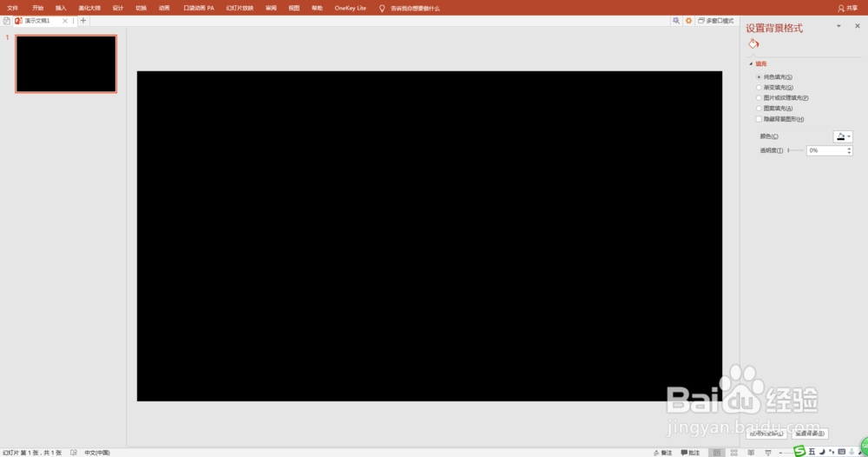Open the 美化大师 tab

click(x=89, y=9)
